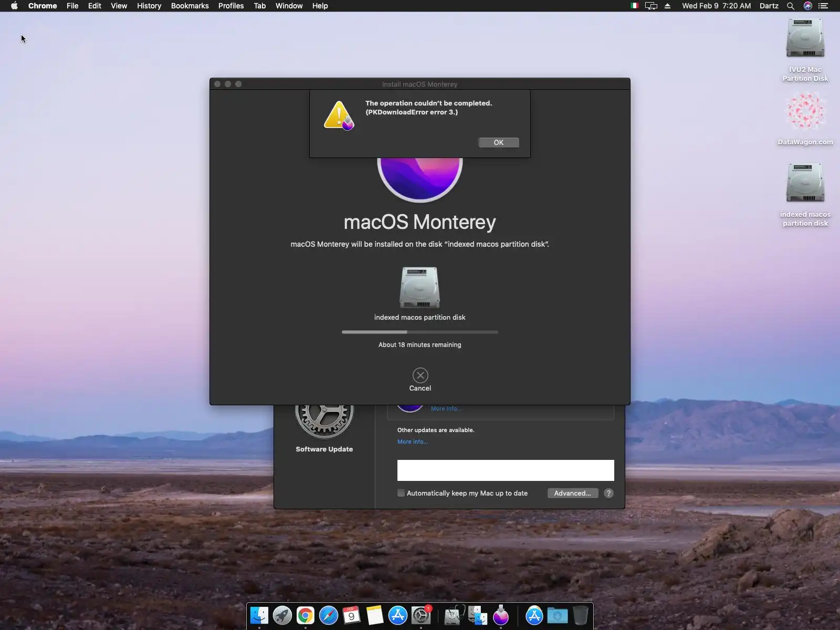Click the 'macOS Monterey' installer heading
840x630 pixels.
420,222
